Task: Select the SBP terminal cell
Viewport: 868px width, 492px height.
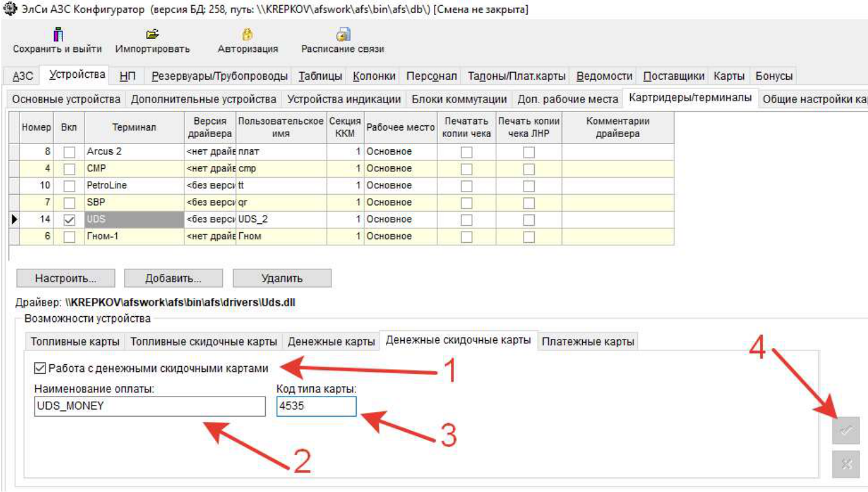Action: (134, 203)
